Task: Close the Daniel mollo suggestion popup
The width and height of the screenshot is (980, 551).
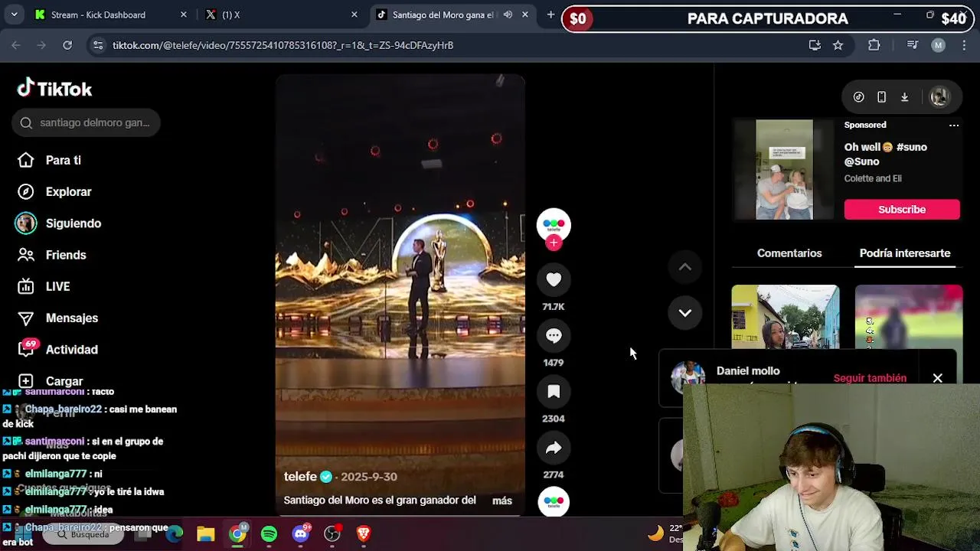Action: click(x=937, y=378)
